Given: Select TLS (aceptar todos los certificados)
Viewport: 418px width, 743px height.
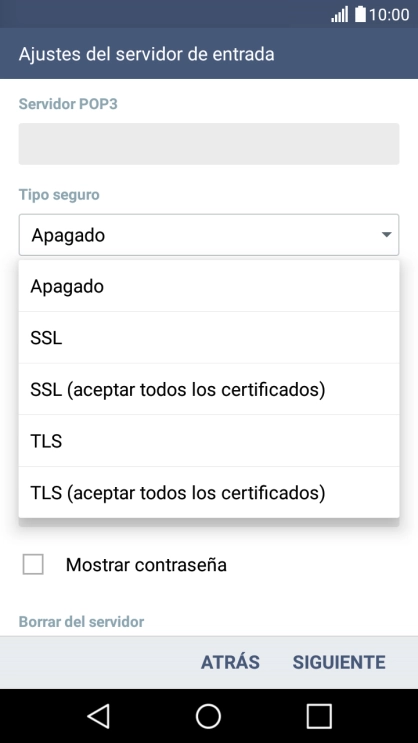Looking at the screenshot, I should coord(209,493).
